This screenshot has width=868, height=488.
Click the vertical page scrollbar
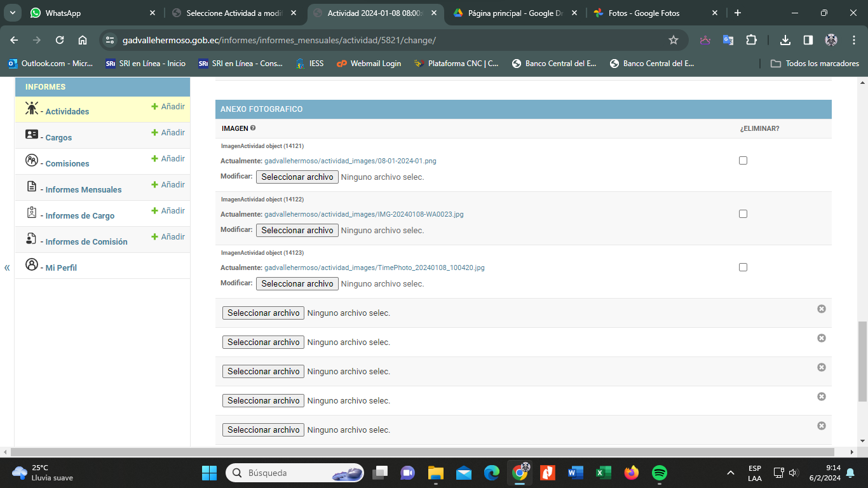[862, 361]
